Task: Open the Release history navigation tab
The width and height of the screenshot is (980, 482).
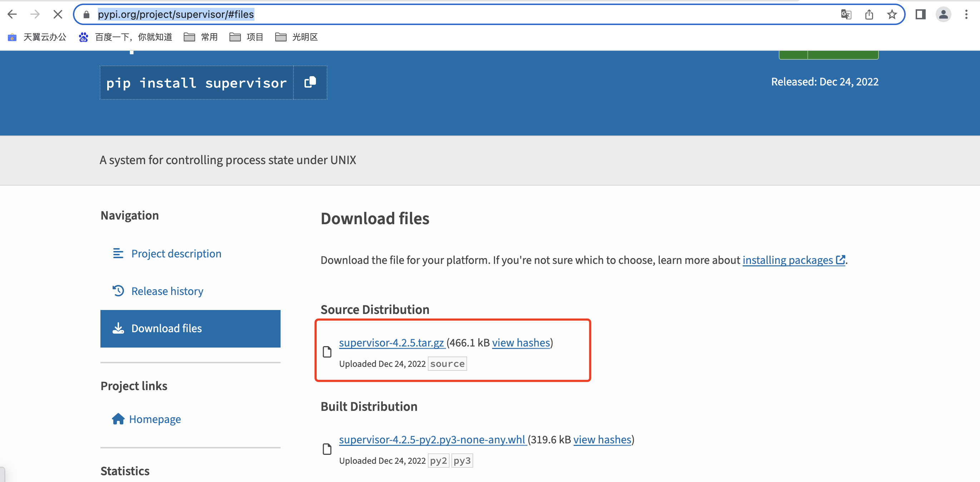Action: coord(167,291)
